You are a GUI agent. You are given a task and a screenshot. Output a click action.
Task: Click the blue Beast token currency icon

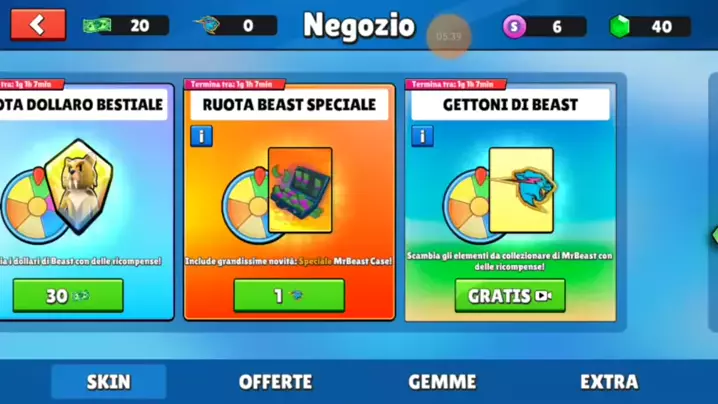point(207,25)
